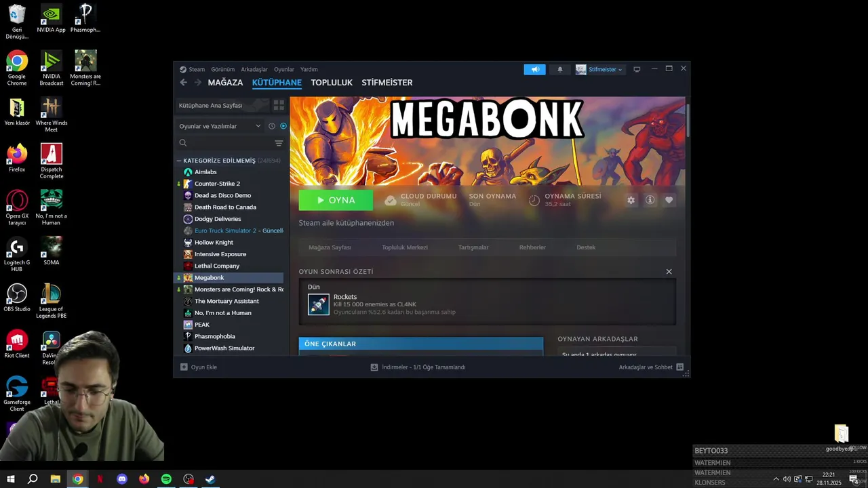This screenshot has height=488, width=868.
Task: Click the Steam back navigation arrow
Action: 183,83
